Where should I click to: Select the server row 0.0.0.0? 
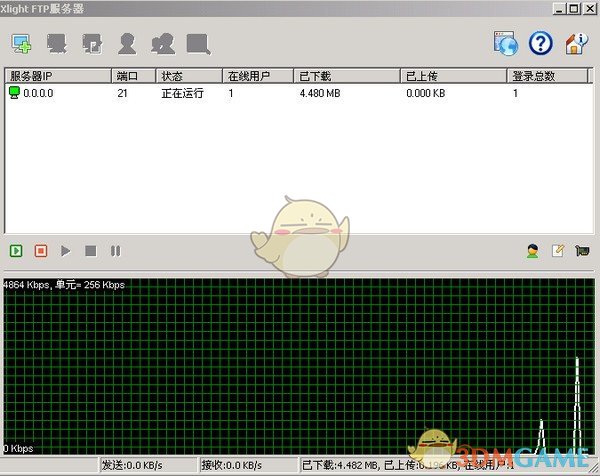(298, 93)
